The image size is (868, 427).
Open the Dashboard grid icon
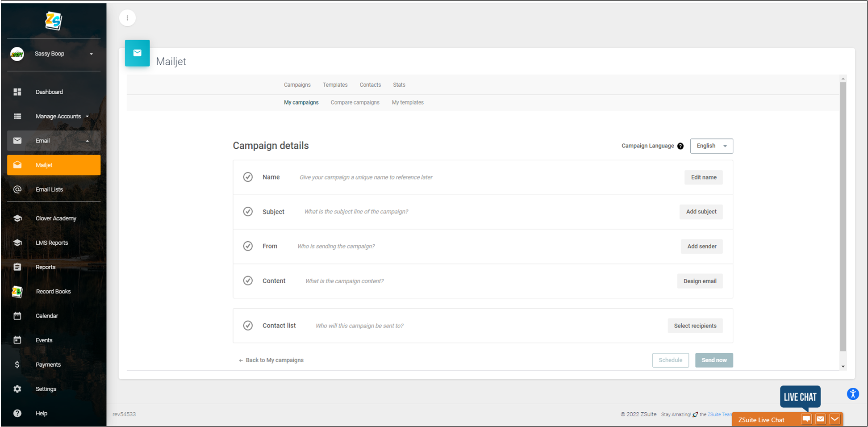(17, 92)
